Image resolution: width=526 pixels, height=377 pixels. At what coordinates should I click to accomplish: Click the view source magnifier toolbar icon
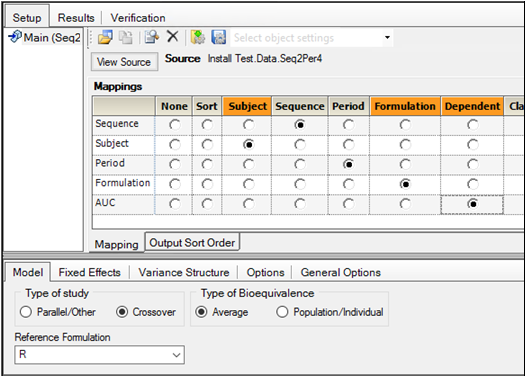pos(152,37)
